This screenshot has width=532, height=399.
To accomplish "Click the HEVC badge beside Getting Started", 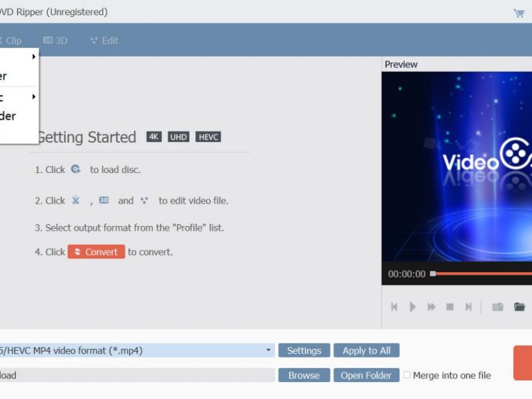I will click(x=208, y=137).
